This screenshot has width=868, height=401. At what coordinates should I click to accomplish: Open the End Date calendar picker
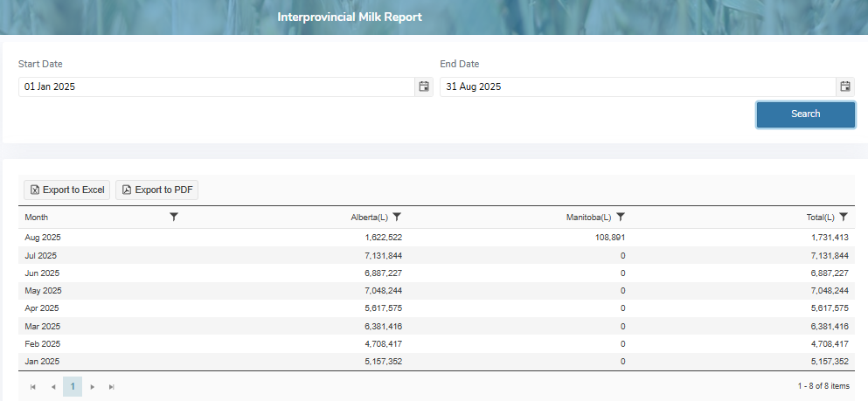(x=845, y=86)
